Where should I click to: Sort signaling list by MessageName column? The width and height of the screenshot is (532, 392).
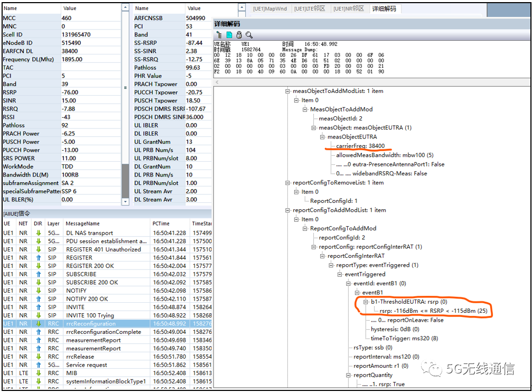(x=106, y=223)
